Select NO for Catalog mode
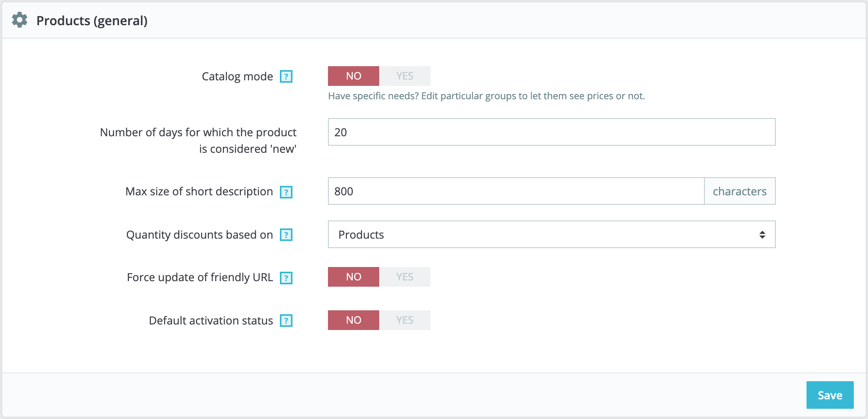The width and height of the screenshot is (868, 419). point(354,76)
